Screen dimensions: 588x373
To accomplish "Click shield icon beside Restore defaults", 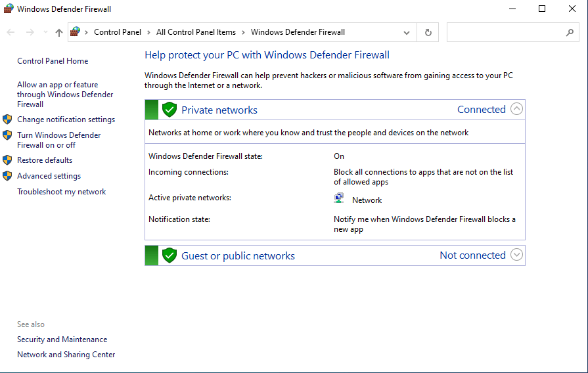I will 7,160.
